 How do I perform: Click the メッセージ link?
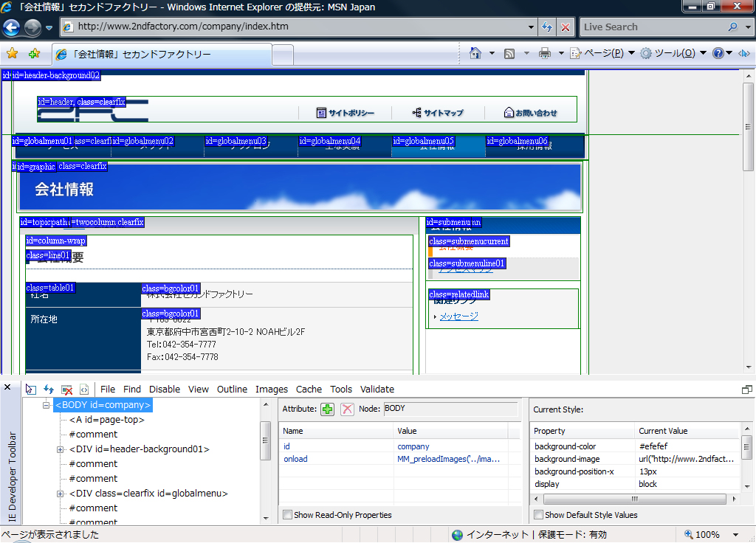(459, 317)
